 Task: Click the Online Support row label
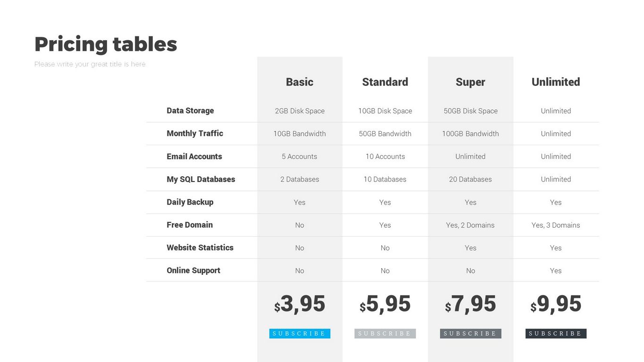pyautogui.click(x=193, y=271)
